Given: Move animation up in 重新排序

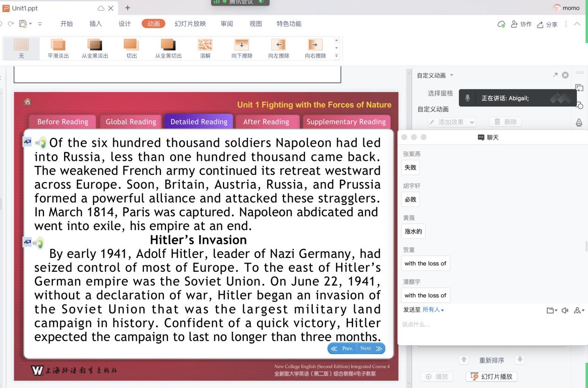Looking at the screenshot, I should pos(464,360).
